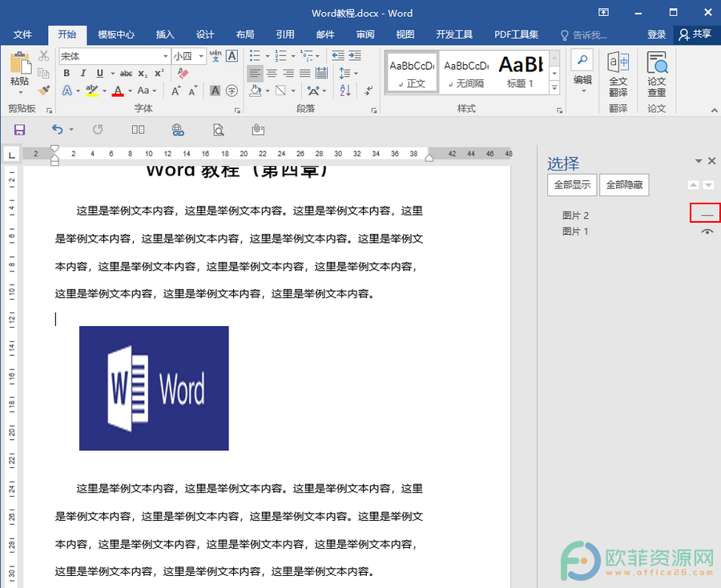Image resolution: width=721 pixels, height=588 pixels.
Task: Toggle show paragraph marks
Action: (x=369, y=91)
